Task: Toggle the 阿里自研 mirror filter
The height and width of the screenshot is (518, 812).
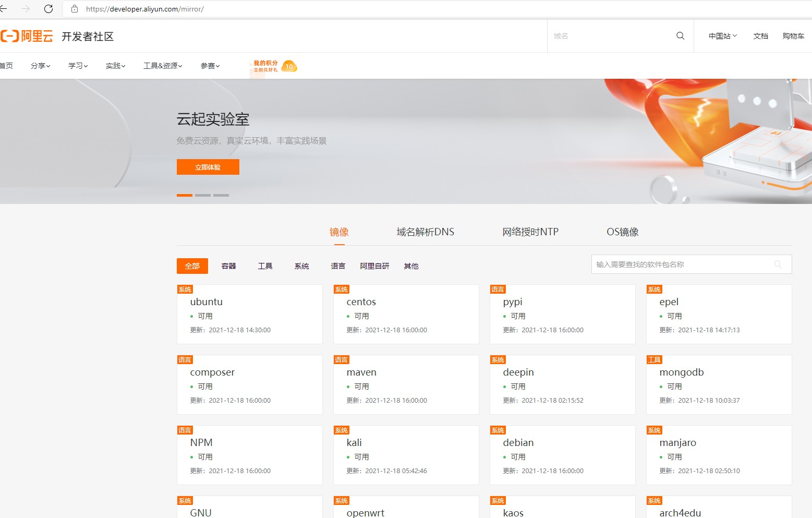Action: [x=374, y=266]
